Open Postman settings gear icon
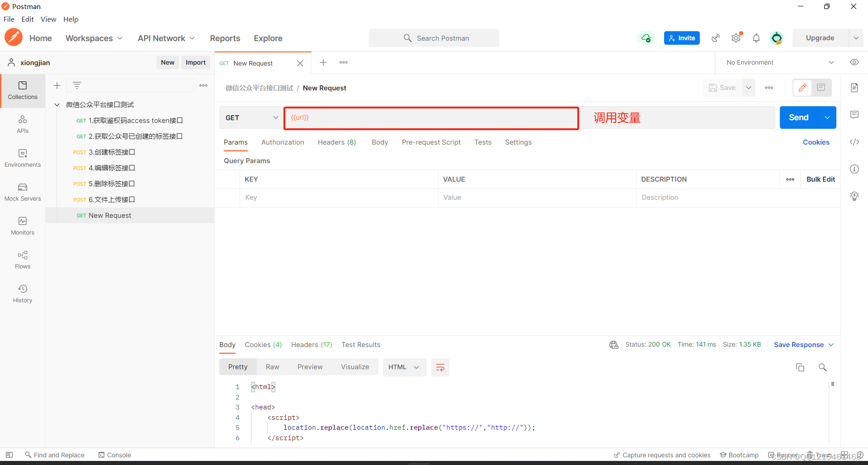 click(736, 38)
